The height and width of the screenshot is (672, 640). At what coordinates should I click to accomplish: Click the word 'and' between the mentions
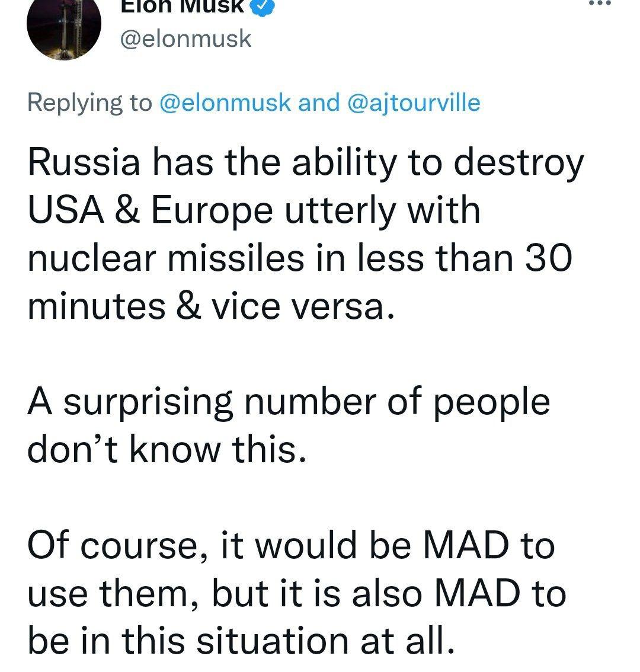click(x=318, y=103)
